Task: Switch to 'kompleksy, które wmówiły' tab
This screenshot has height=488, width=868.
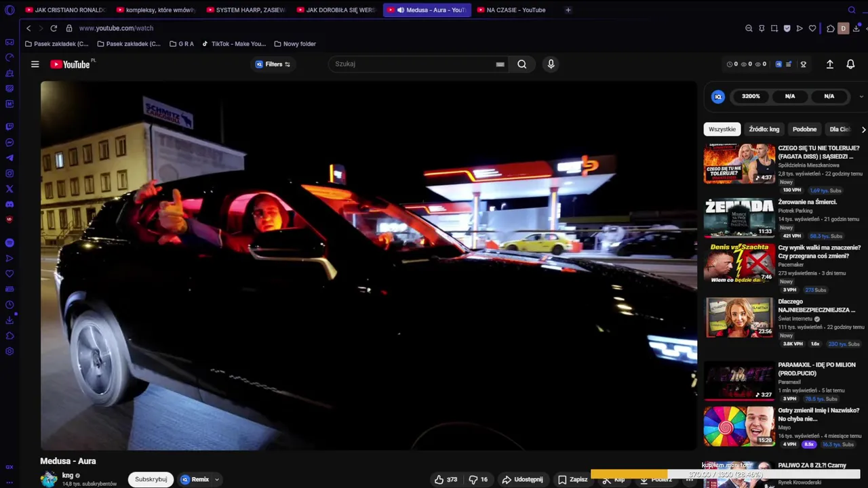Action: [157, 10]
